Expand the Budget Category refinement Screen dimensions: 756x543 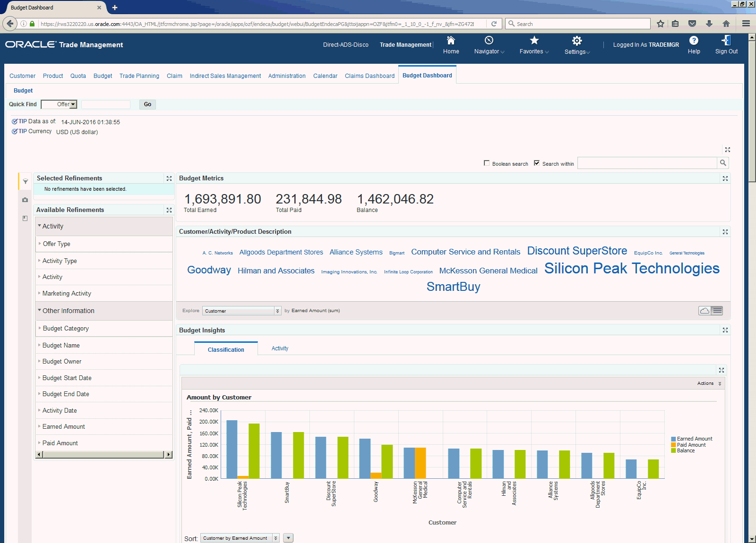tap(40, 328)
